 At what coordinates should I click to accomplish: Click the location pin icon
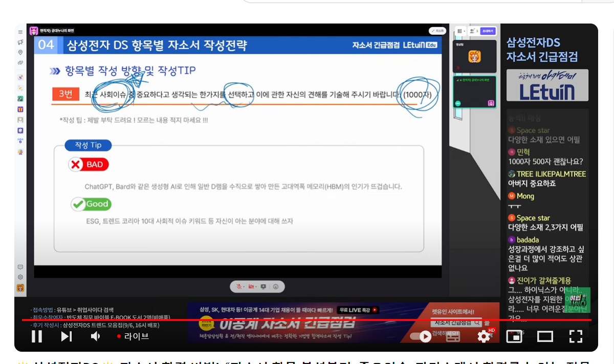click(20, 52)
